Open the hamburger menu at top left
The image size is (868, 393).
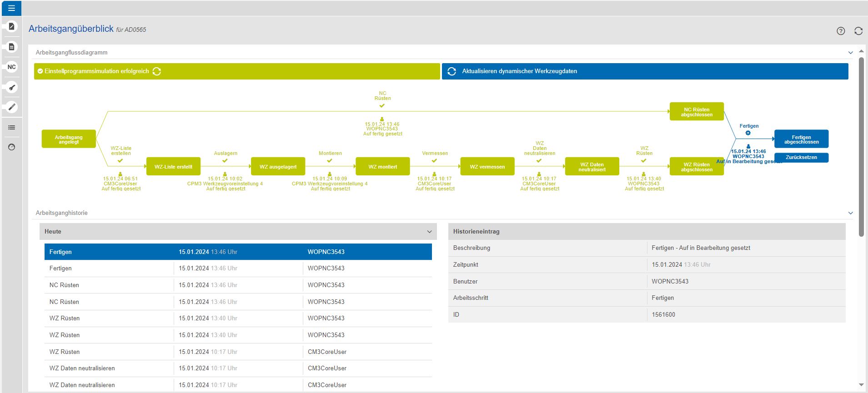pos(11,8)
